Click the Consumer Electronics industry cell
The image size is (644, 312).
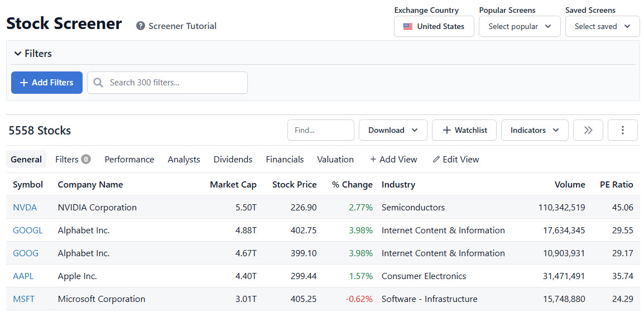click(424, 276)
